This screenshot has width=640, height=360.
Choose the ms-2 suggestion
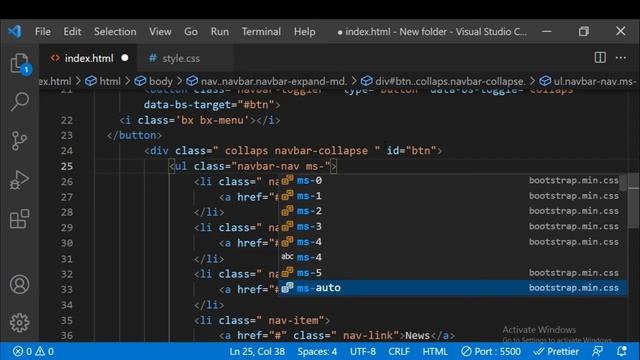(452, 211)
